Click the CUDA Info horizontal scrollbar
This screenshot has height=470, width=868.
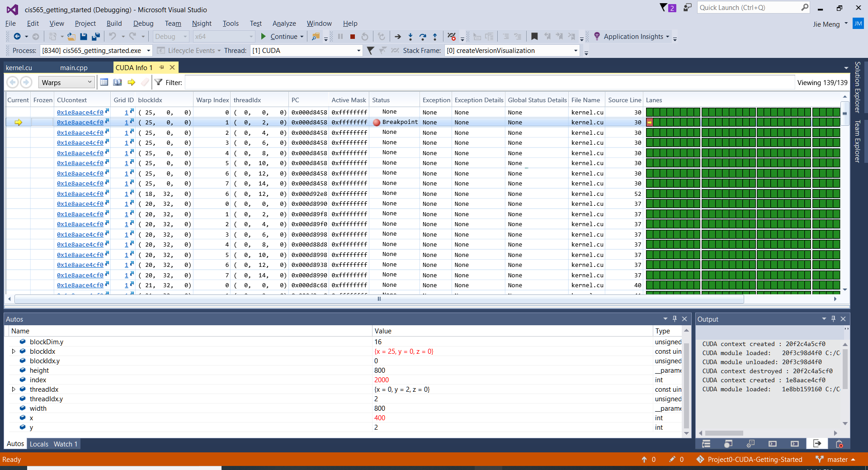click(x=379, y=299)
